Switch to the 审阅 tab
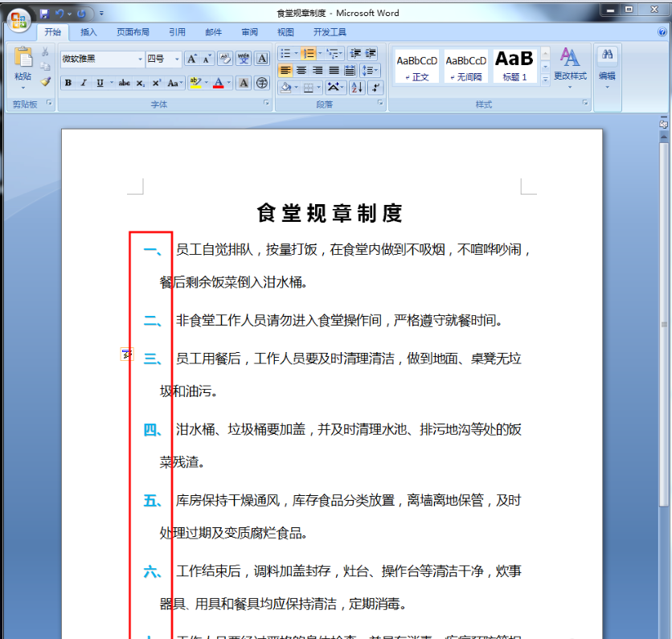This screenshot has width=672, height=639. click(x=249, y=32)
